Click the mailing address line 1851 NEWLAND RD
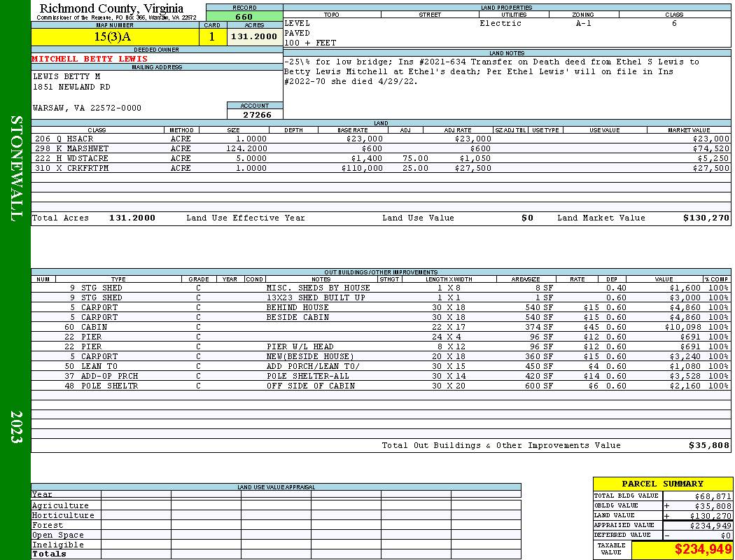 point(71,87)
